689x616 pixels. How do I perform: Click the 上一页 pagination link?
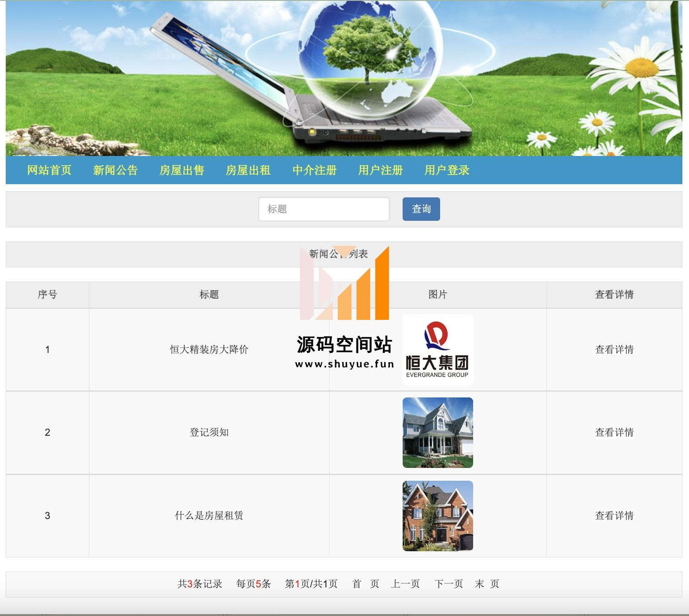click(405, 584)
